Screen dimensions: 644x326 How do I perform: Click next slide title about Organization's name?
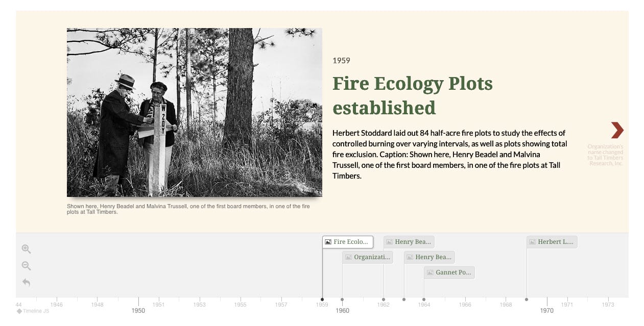(x=605, y=155)
